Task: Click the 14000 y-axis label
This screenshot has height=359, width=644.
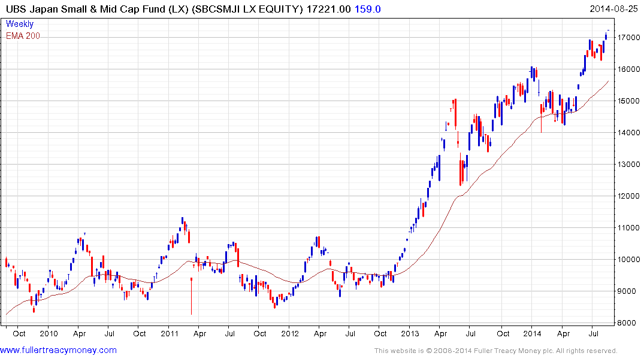Action: [629, 132]
